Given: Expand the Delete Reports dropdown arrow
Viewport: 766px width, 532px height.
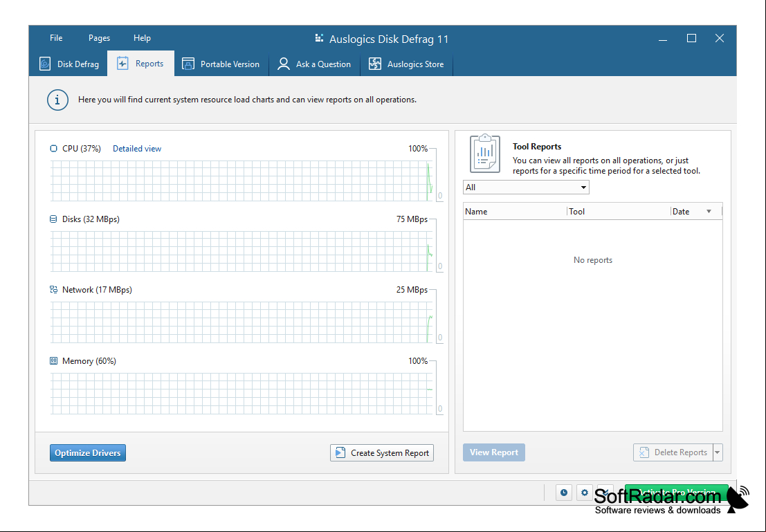Looking at the screenshot, I should 718,452.
